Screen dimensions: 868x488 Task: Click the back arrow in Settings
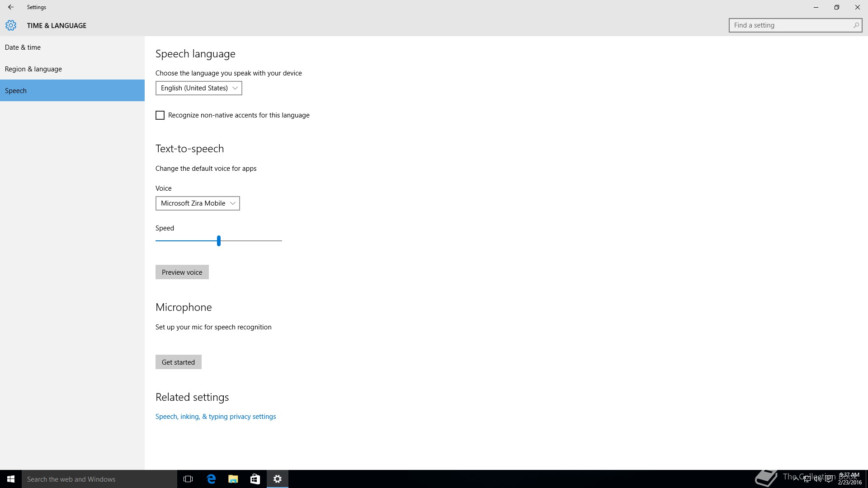click(x=10, y=7)
